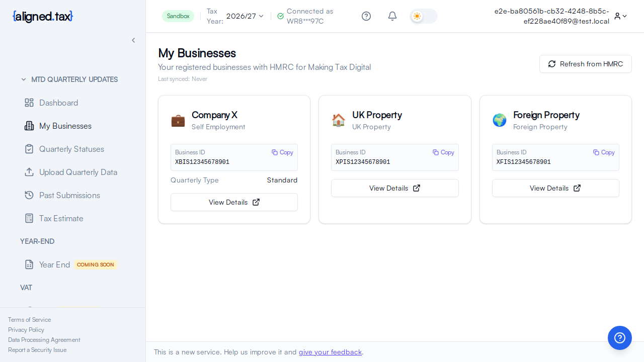Open the notifications bell

pyautogui.click(x=392, y=16)
